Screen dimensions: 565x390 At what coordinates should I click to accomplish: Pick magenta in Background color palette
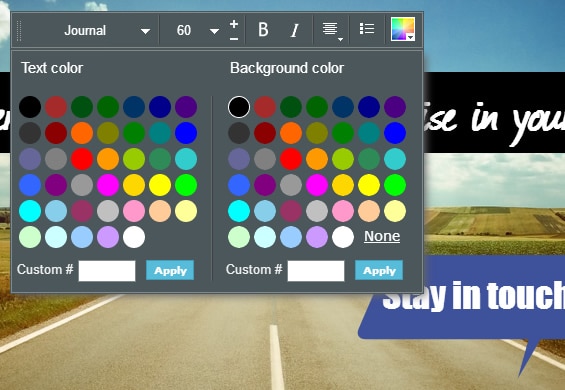click(x=317, y=185)
